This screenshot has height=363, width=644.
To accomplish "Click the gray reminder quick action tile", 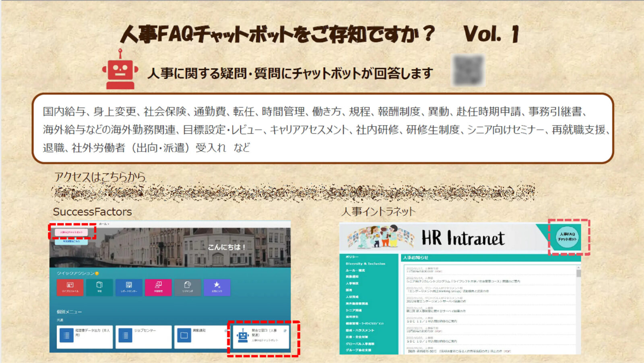I will [x=188, y=287].
